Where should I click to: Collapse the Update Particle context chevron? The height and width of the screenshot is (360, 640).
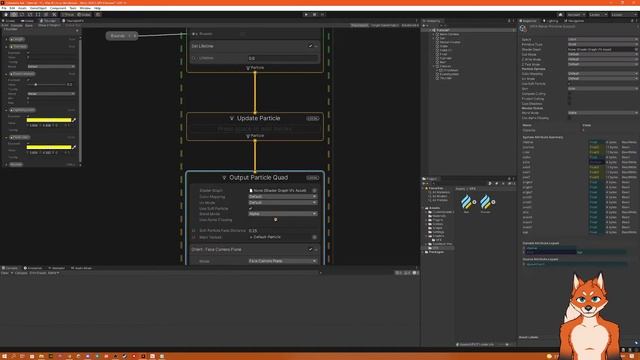[231, 118]
